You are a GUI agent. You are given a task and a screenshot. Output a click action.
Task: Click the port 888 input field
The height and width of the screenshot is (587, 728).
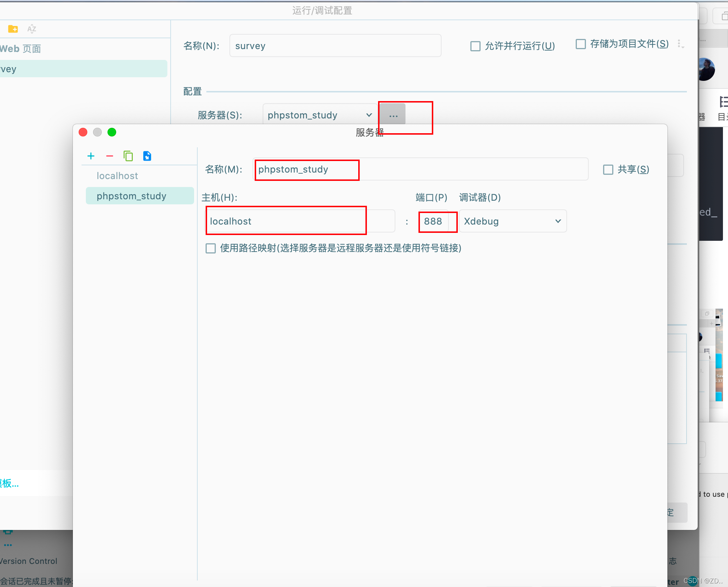pos(433,221)
